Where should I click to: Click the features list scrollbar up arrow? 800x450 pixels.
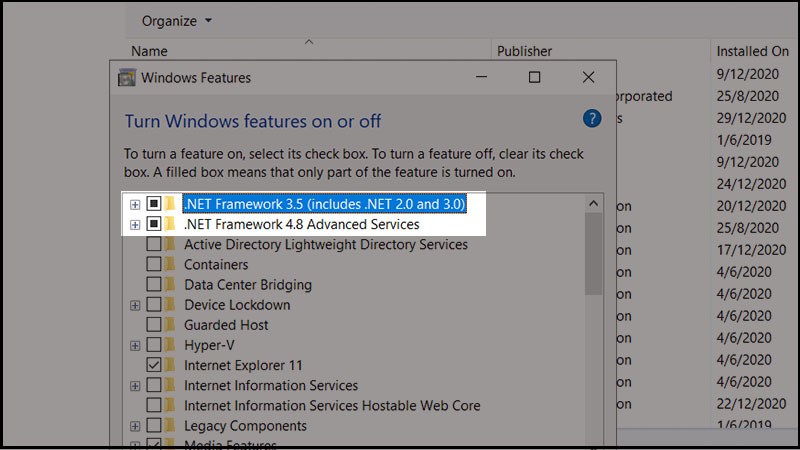click(x=593, y=204)
